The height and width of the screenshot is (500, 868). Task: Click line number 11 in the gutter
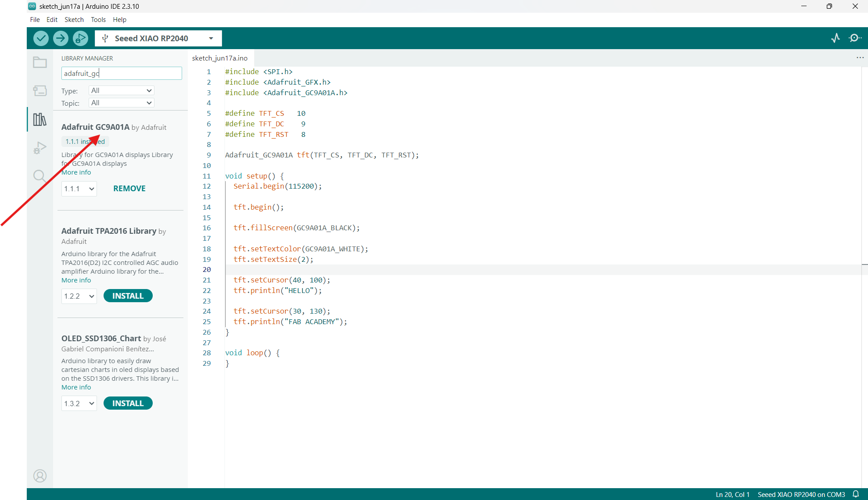[x=207, y=176]
